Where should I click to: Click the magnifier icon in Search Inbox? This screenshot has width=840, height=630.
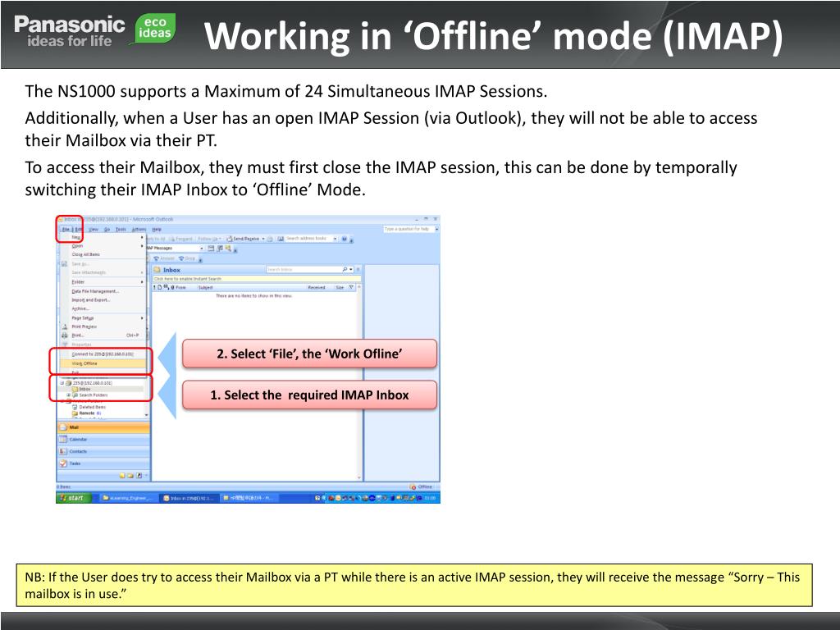pos(345,269)
